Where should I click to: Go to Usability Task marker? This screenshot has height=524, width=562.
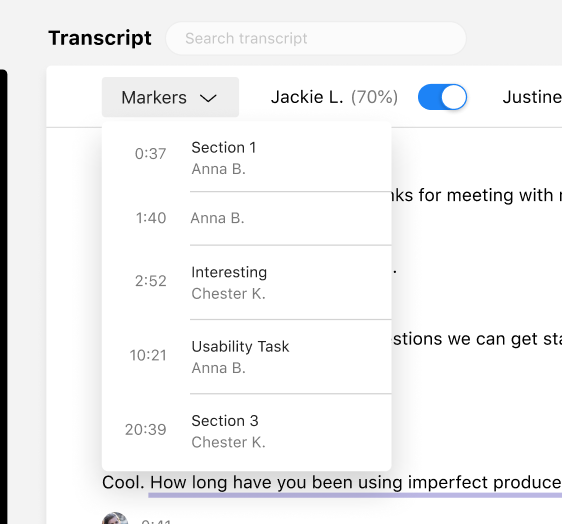coord(247,357)
